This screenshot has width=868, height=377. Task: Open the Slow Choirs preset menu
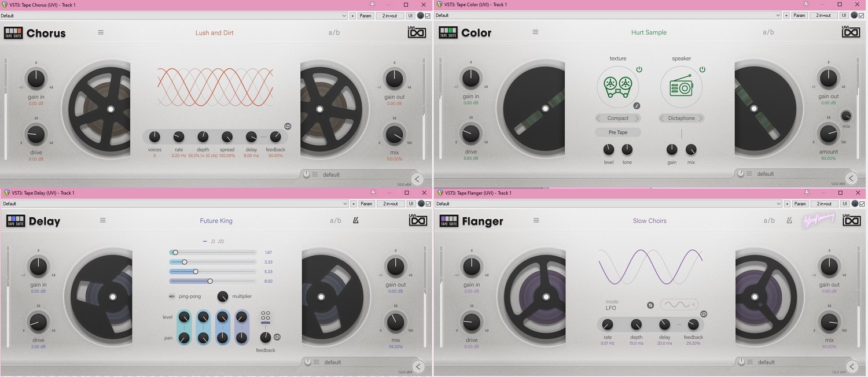pos(650,220)
